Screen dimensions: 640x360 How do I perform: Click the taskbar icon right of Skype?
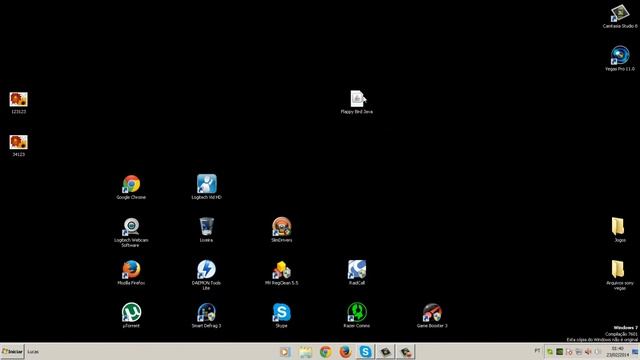(385, 352)
